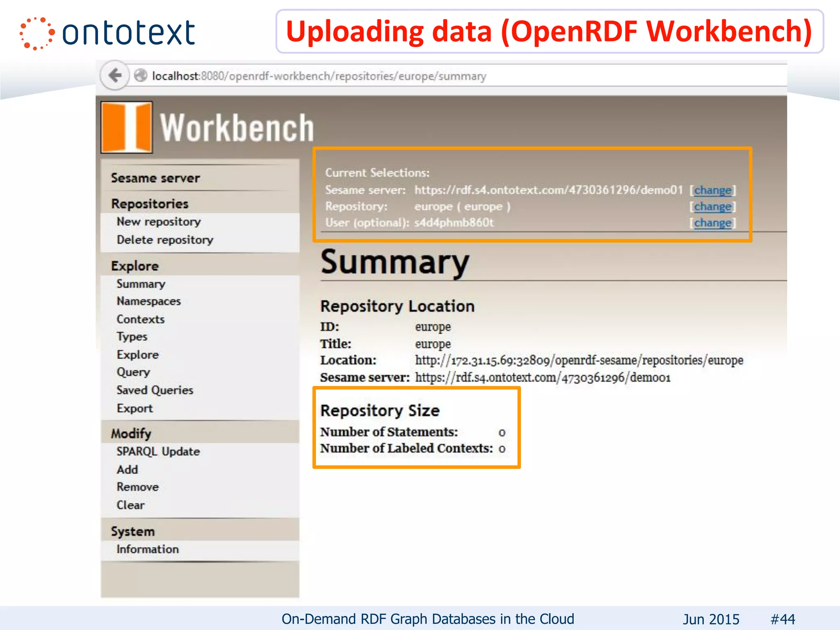This screenshot has width=840, height=630.
Task: Click change link for User (optional)
Action: coord(713,223)
